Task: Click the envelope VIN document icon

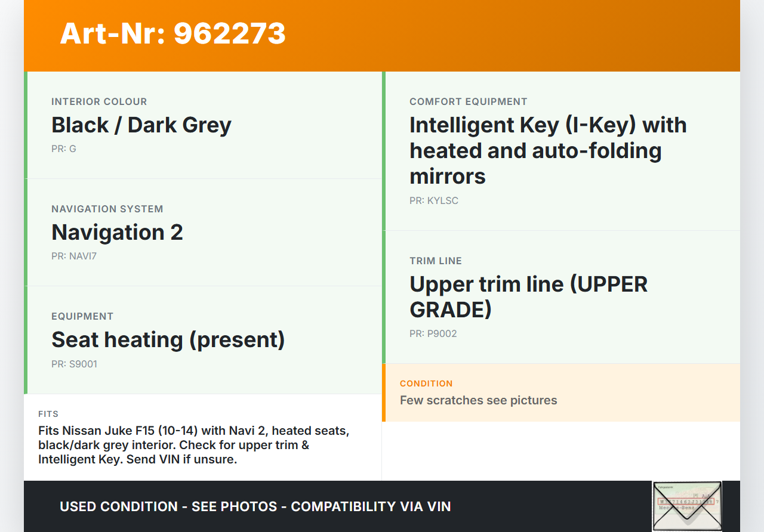Action: 686,505
